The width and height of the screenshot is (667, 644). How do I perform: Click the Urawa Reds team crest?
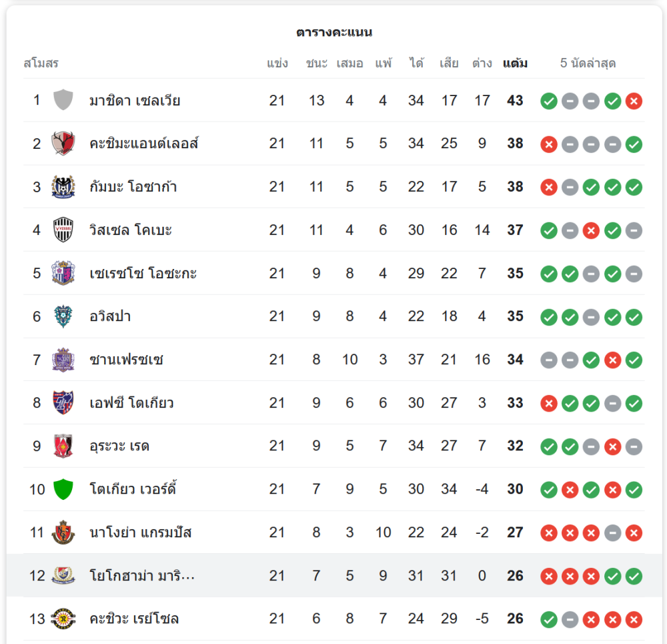[63, 446]
